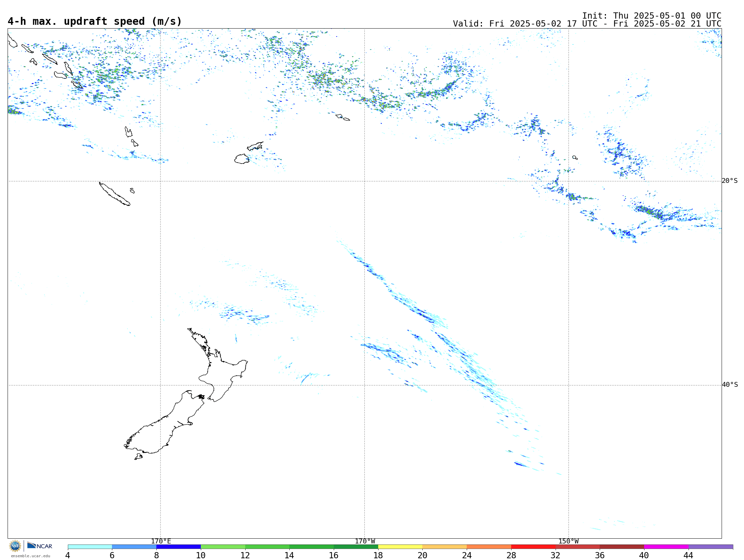Pick the dark red 36–40 colorbar segment
Viewport: 744px width, 560px height.
pos(622,547)
